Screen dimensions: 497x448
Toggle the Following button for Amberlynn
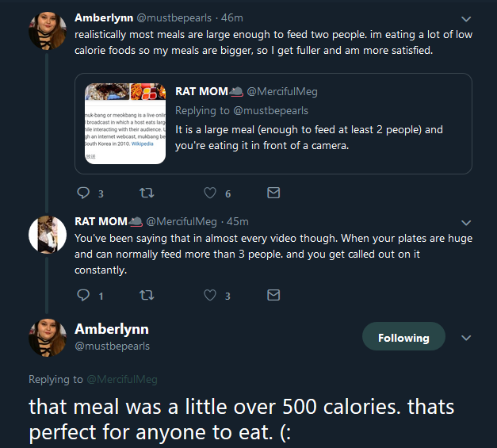point(403,336)
